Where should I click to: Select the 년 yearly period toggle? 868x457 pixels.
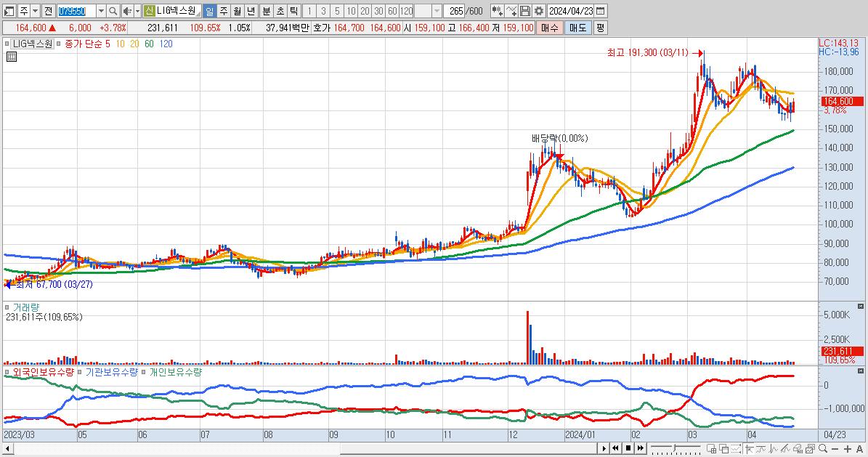coord(251,11)
